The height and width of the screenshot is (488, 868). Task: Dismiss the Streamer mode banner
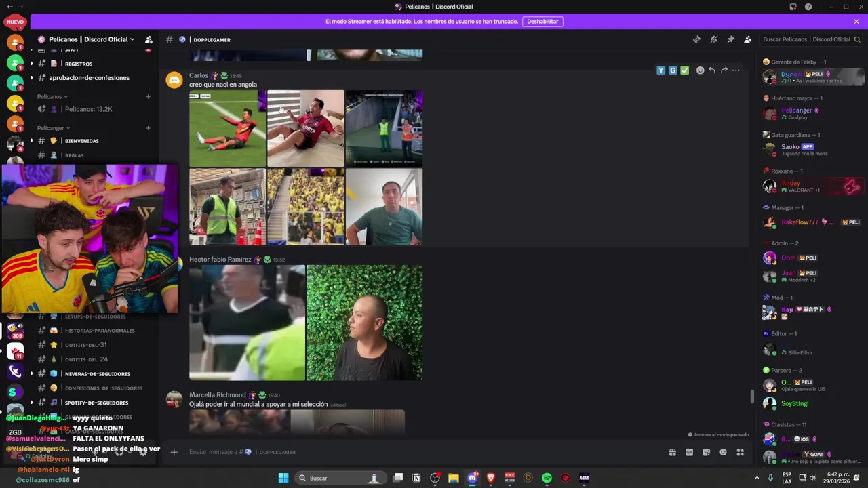(856, 22)
